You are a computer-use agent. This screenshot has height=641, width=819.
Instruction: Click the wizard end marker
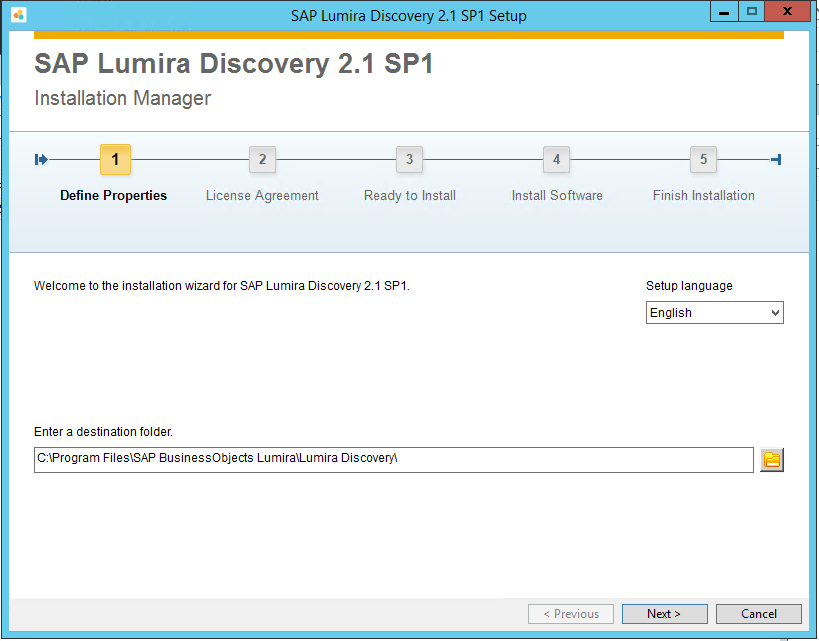[x=776, y=159]
